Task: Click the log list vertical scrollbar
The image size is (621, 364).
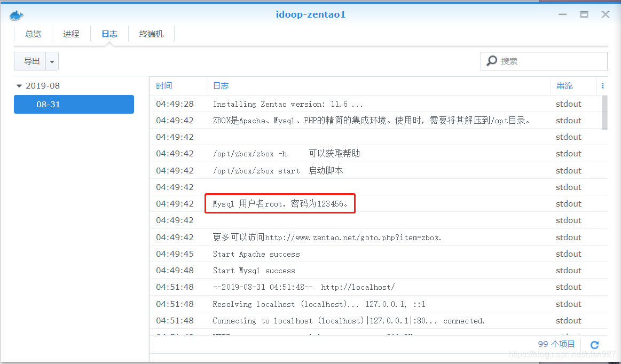Action: tap(604, 113)
